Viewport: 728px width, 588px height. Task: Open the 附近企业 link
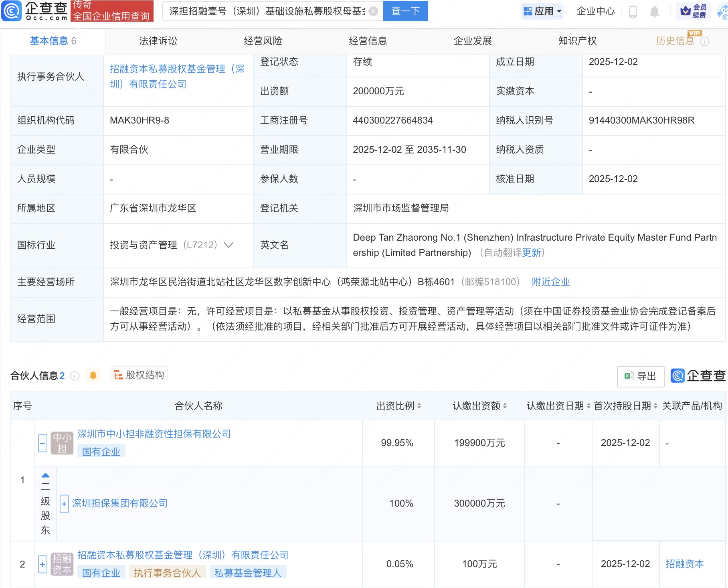coord(551,282)
